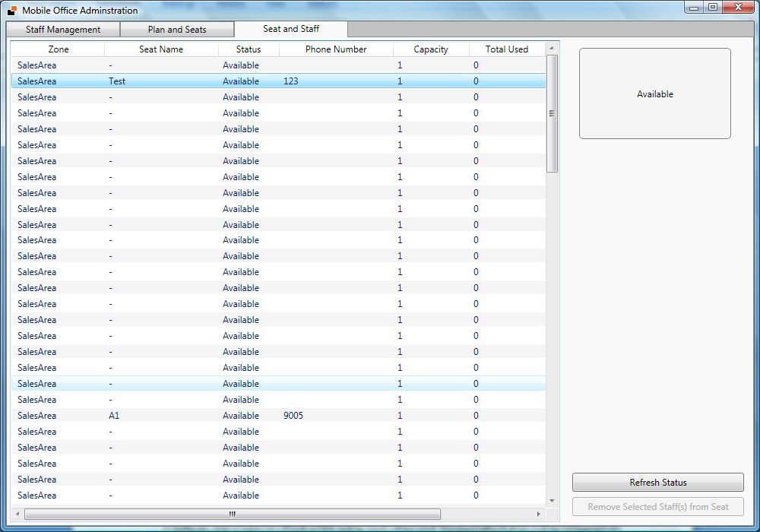
Task: Select the row with seat name Test
Action: (117, 81)
